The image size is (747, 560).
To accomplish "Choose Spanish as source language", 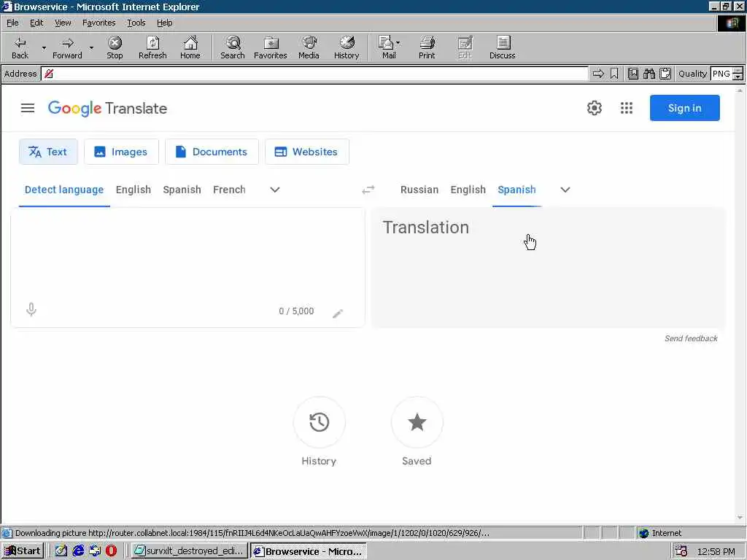I will point(182,190).
